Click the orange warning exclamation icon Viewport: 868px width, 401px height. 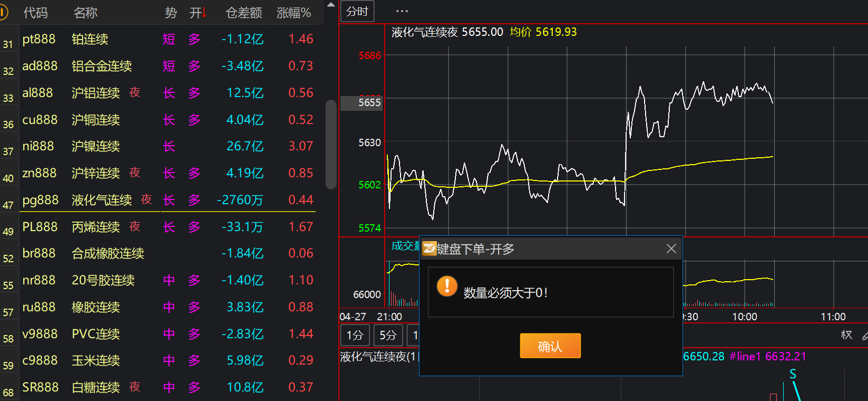click(447, 287)
